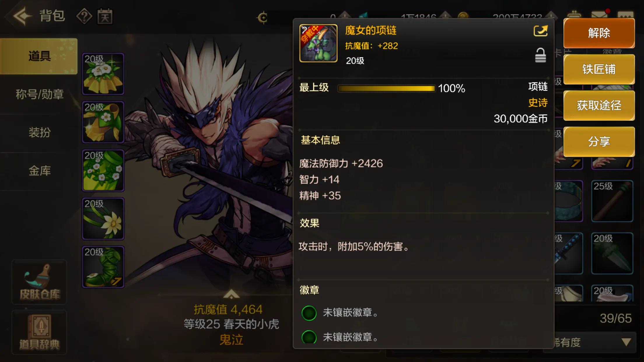Image resolution: width=644 pixels, height=362 pixels.
Task: Tap the back arrow next to 背包
Action: tap(22, 16)
